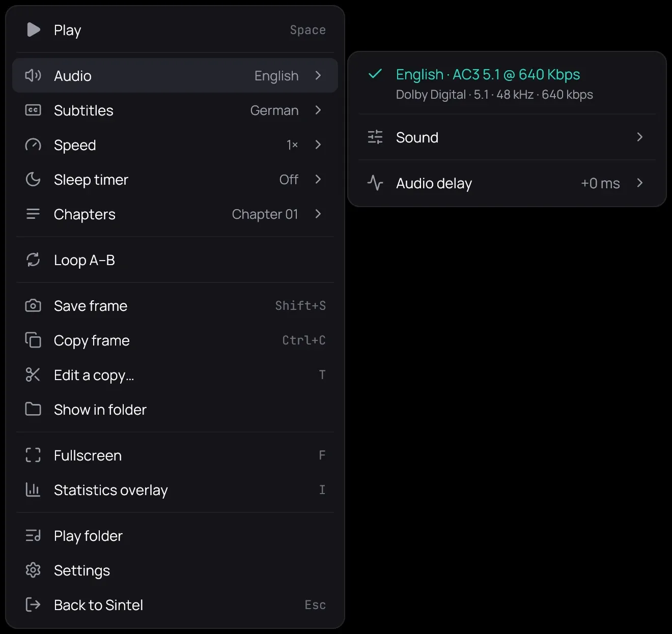Open the Sound submenu chevron
Screen dimensions: 672x634
[640, 137]
